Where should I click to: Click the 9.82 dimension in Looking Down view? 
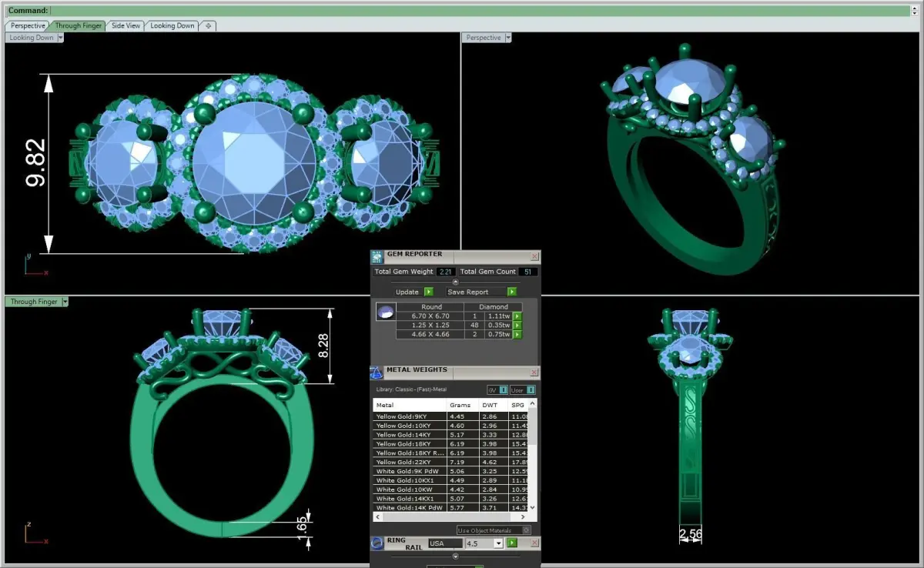[36, 163]
